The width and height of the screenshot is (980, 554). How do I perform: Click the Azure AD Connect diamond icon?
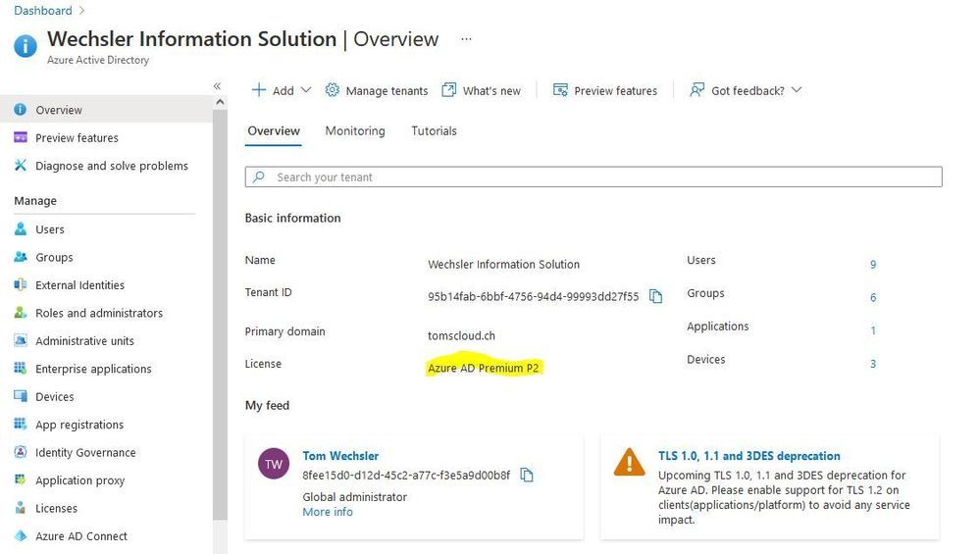20,536
